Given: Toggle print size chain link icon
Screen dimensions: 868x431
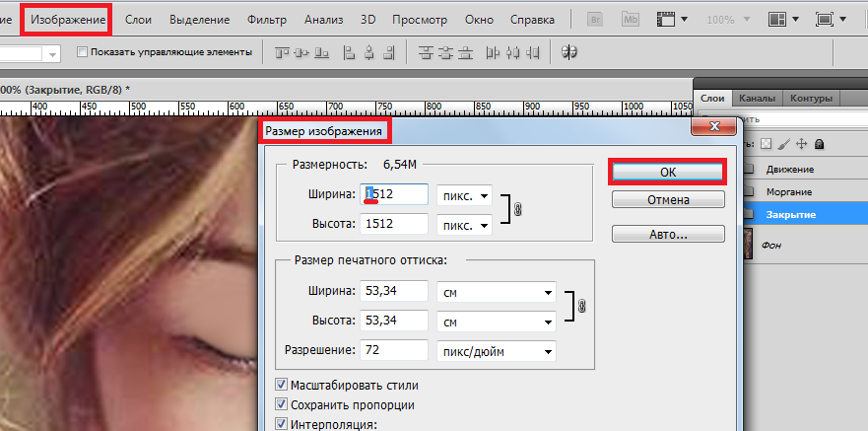Looking at the screenshot, I should (x=581, y=306).
